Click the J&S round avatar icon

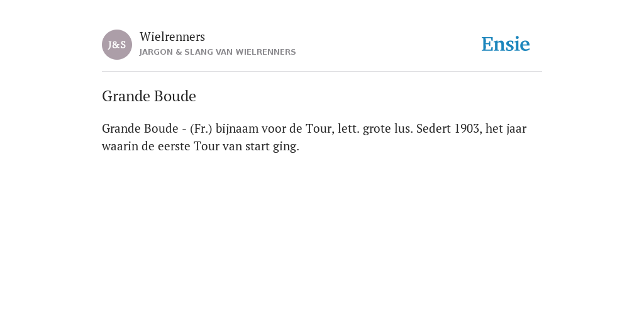[117, 45]
